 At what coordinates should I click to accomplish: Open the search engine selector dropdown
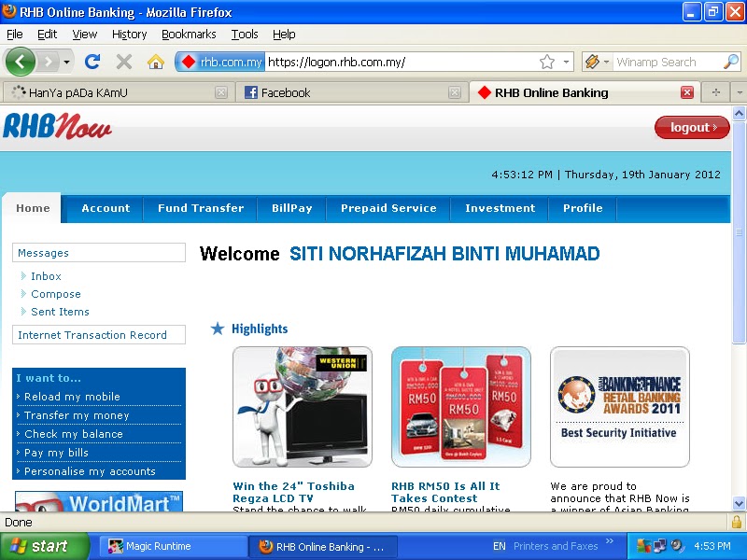point(597,62)
